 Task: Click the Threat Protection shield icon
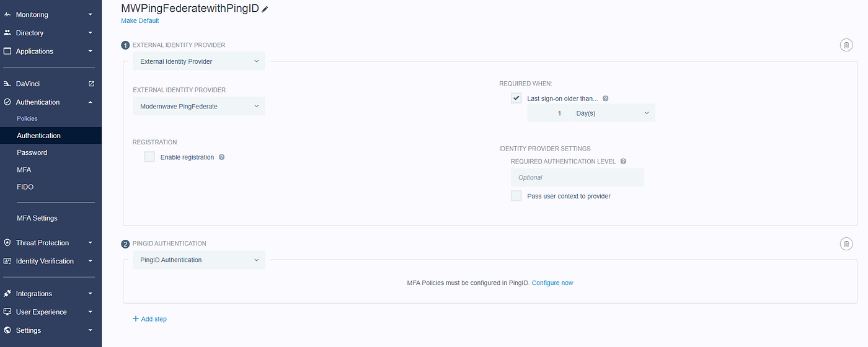(7, 243)
